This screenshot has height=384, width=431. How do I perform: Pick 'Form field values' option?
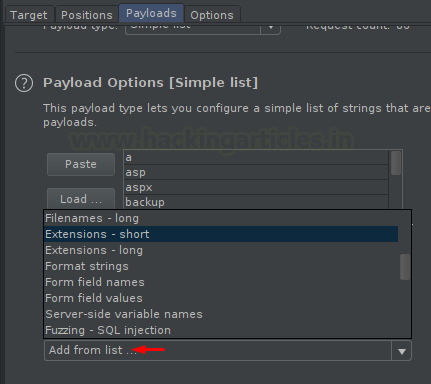221,298
